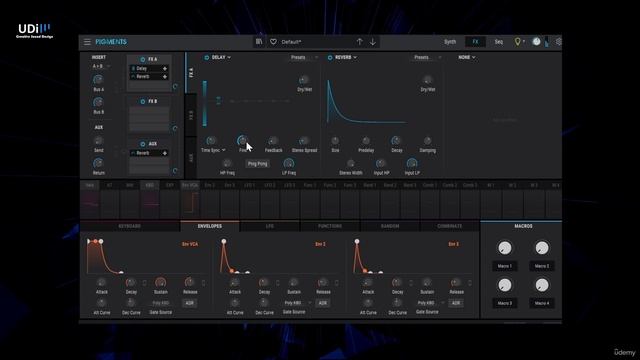Switch to the FX view tab
Screen dimensions: 640x360
(475, 42)
